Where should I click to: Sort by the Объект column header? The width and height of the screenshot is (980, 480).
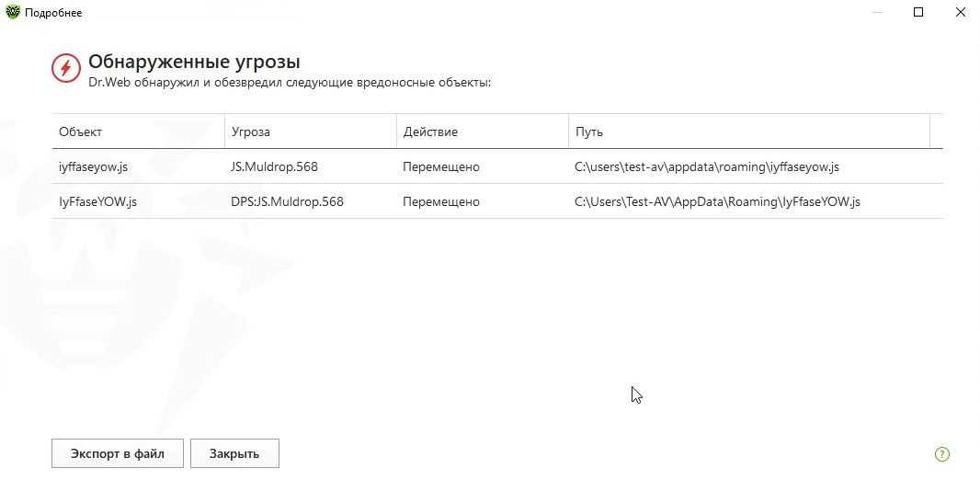81,131
